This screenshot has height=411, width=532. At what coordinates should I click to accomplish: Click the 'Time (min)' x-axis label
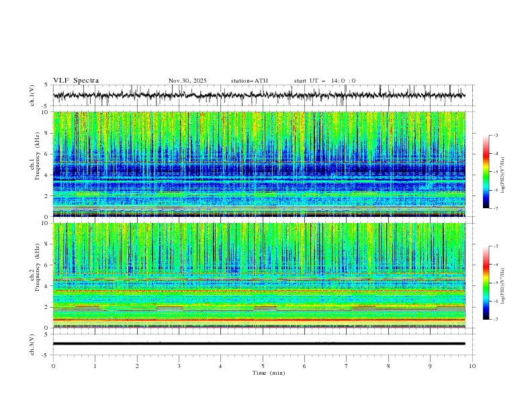point(269,373)
